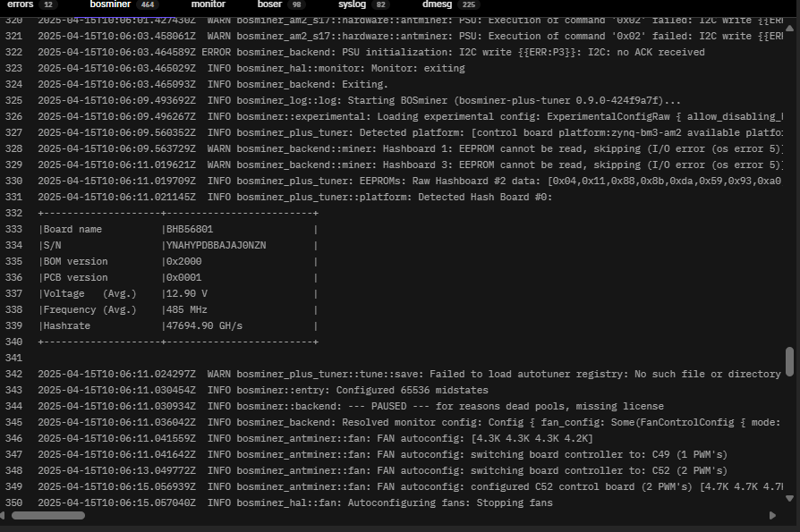Viewport: 800px width, 532px height.
Task: Click the 'Monitor: exiting' log line
Action: (x=251, y=68)
